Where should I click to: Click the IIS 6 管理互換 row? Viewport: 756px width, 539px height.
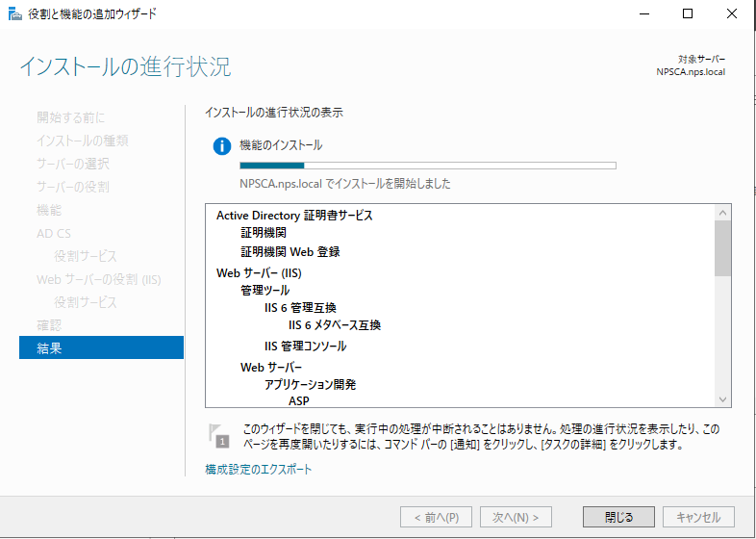300,308
